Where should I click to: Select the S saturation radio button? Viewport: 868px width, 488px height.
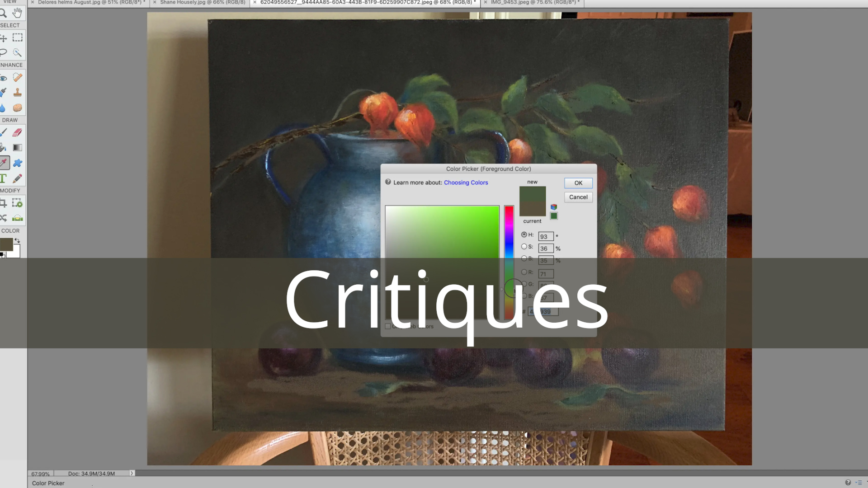tap(524, 247)
